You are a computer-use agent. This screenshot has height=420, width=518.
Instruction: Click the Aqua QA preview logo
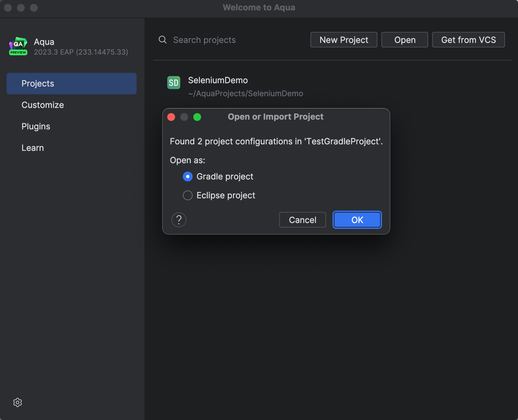pos(18,46)
